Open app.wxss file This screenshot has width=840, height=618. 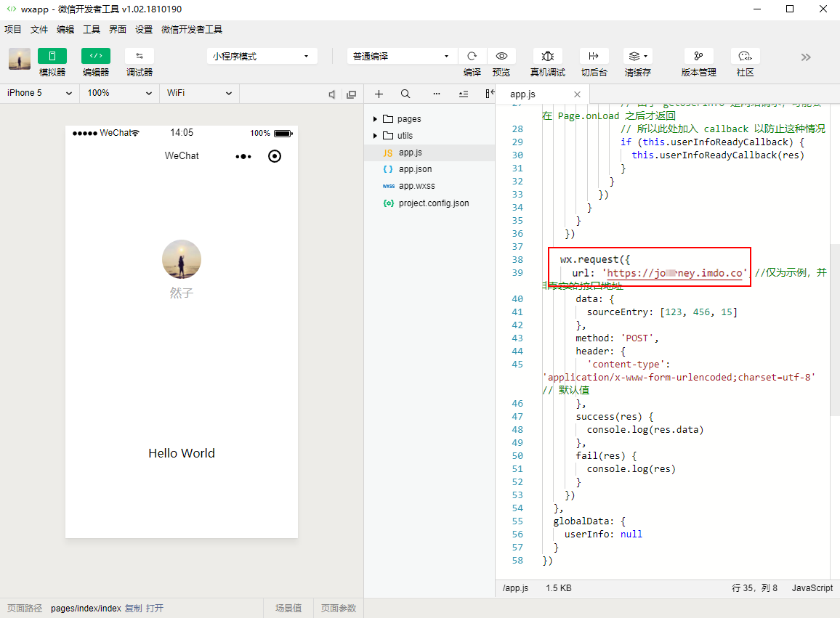(429, 186)
